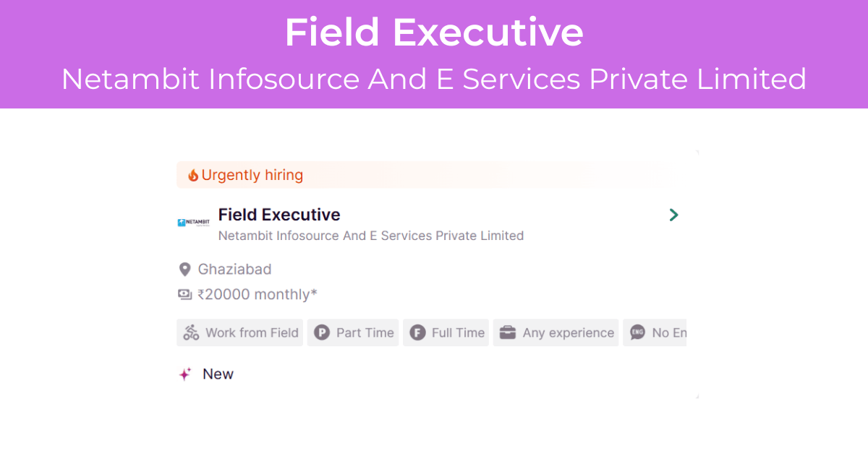Viewport: 868px width, 454px height.
Task: Select the Any experience tag
Action: [556, 333]
